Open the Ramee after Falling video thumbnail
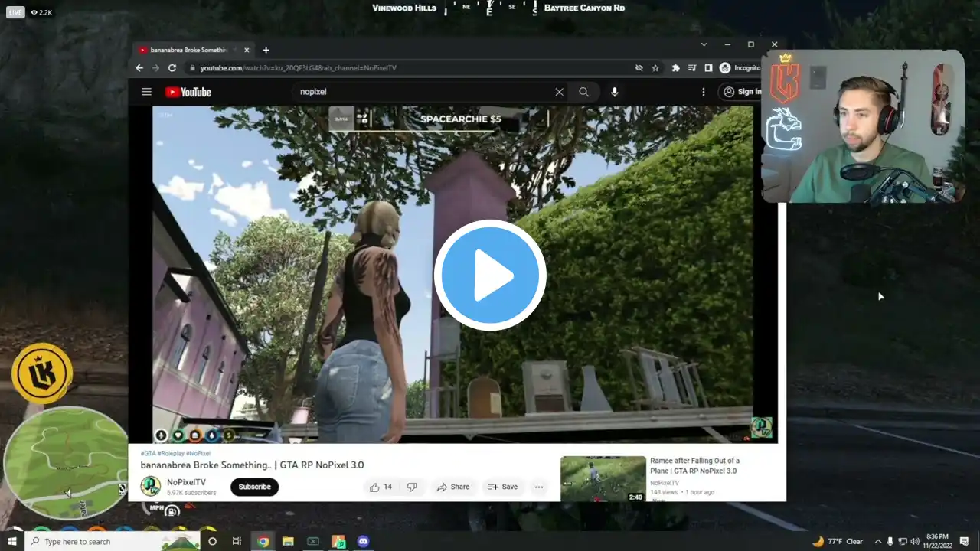The height and width of the screenshot is (551, 980). click(x=603, y=479)
